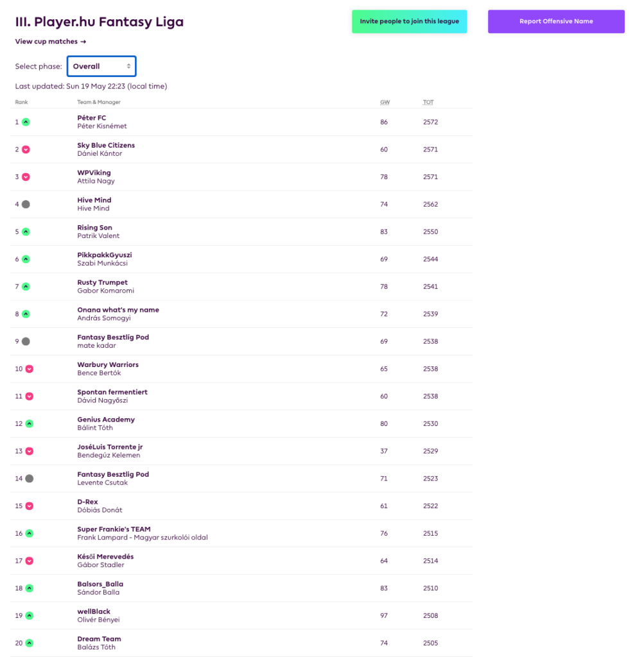
Task: Open the wellBlack team entry
Action: pos(92,611)
